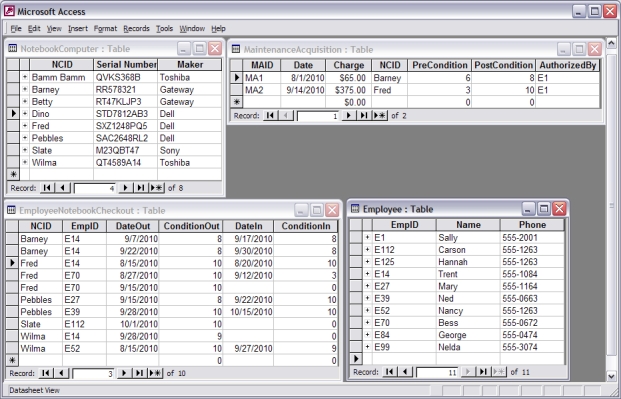Go to next record in EmployeeNotebookCheckout navigator
Image resolution: width=621 pixels, height=399 pixels.
(124, 373)
